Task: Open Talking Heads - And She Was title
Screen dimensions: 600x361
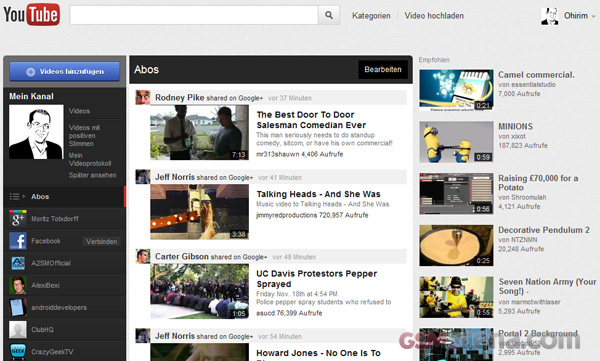Action: pos(318,194)
